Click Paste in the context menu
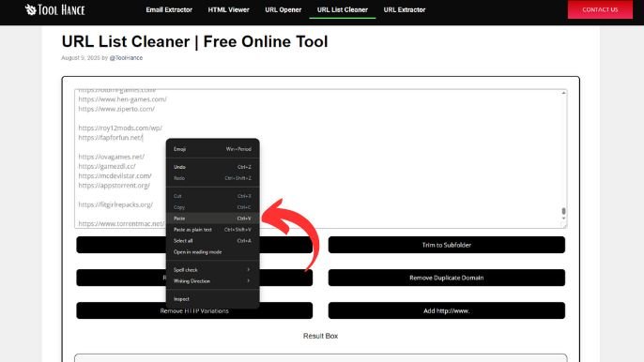Viewport: 644px width, 362px height. point(212,219)
